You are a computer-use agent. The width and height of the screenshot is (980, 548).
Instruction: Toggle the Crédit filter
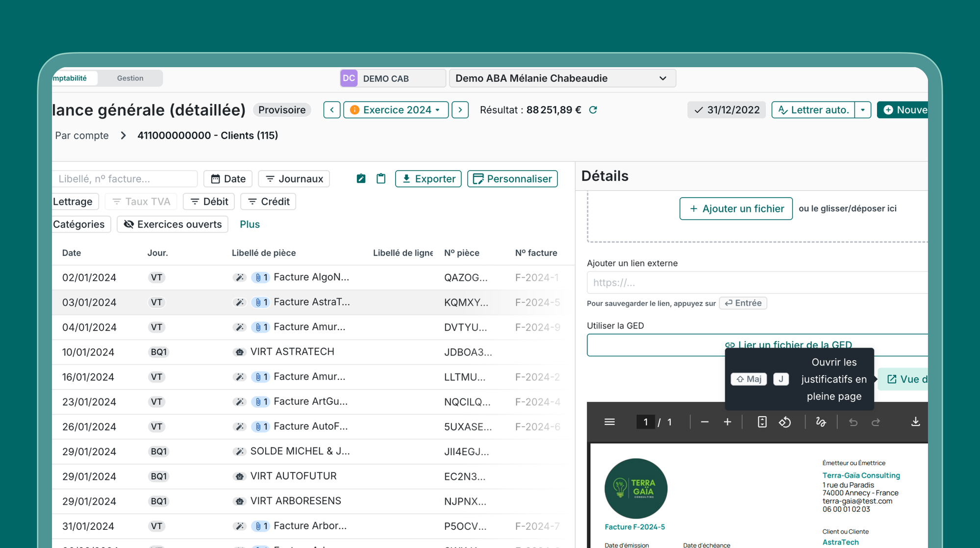tap(268, 202)
